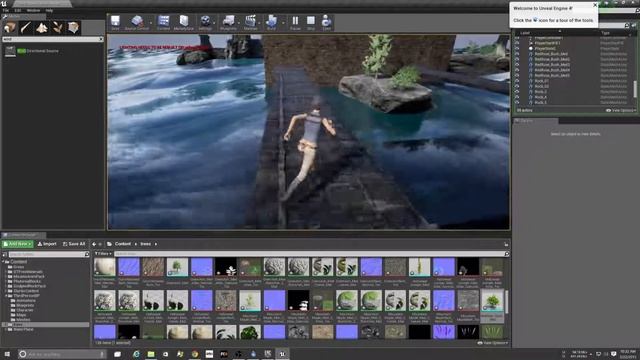Open the Source Control dropdown arrow
Screen dimensions: 640x360
click(151, 23)
